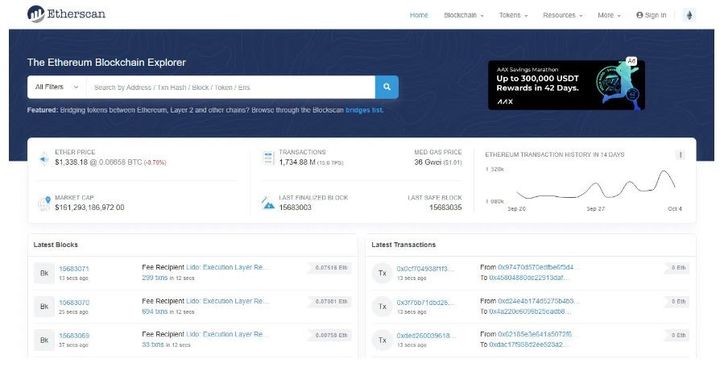Image resolution: width=720 pixels, height=370 pixels.
Task: Click the transactions count 1,734.88 M
Action: click(x=297, y=162)
